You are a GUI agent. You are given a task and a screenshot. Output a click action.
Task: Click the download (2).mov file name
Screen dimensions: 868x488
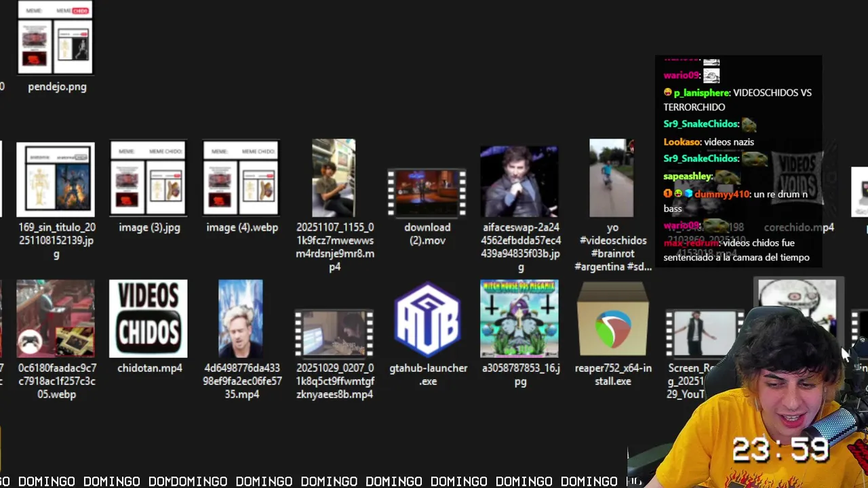(427, 234)
